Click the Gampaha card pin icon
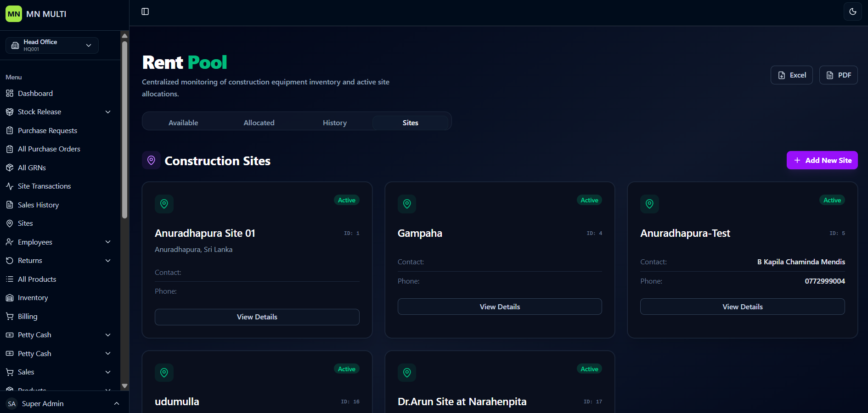 pos(407,204)
